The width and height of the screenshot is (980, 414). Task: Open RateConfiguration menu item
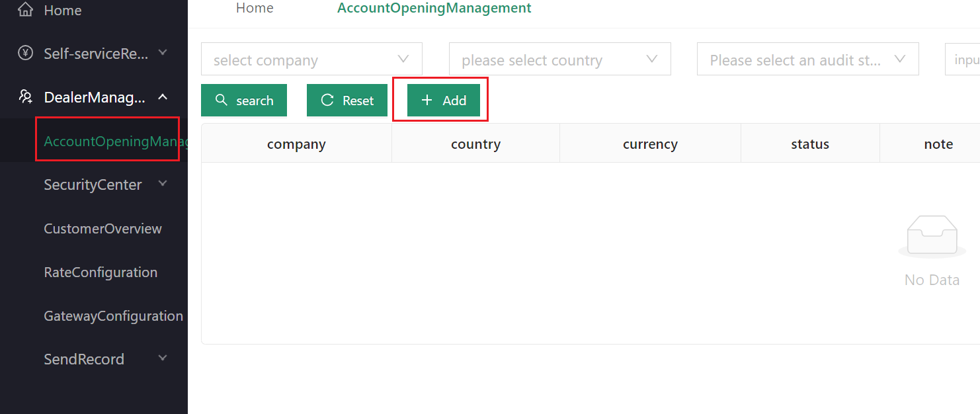pyautogui.click(x=101, y=272)
